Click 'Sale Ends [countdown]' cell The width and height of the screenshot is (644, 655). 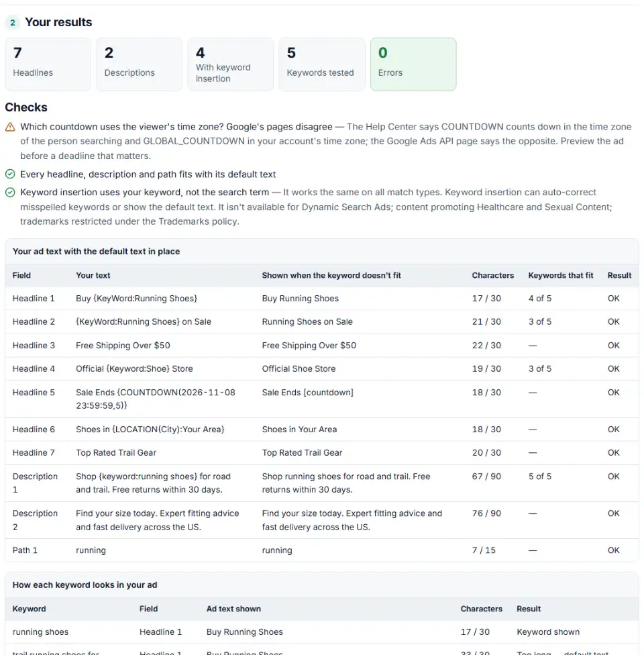pos(308,393)
